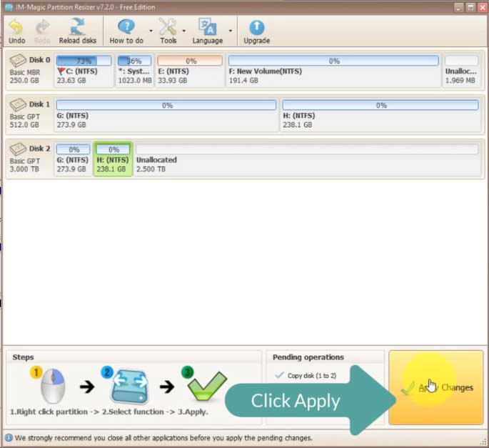This screenshot has height=448, width=489.
Task: Click the Basic GPT 3.000 TB label
Action: pyautogui.click(x=25, y=165)
